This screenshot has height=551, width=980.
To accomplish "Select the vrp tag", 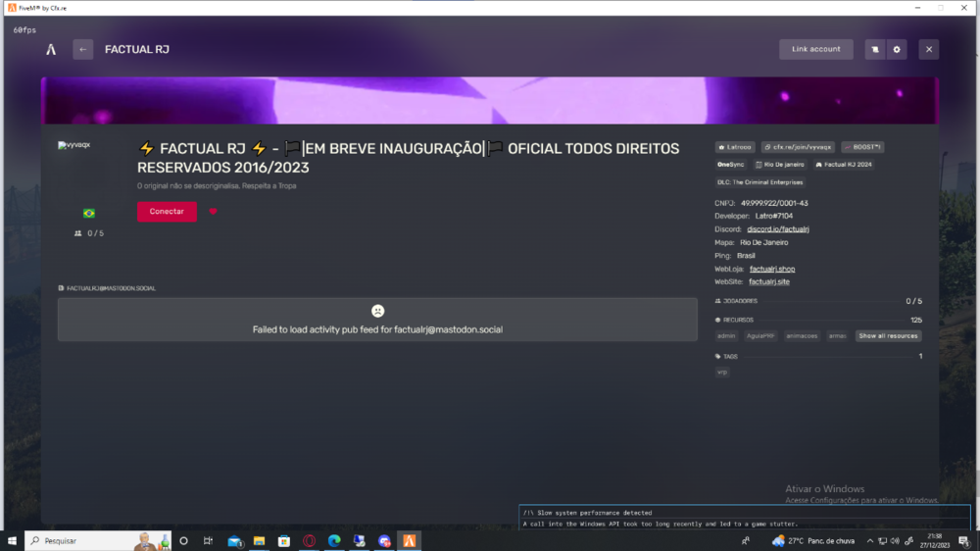I will coord(722,373).
